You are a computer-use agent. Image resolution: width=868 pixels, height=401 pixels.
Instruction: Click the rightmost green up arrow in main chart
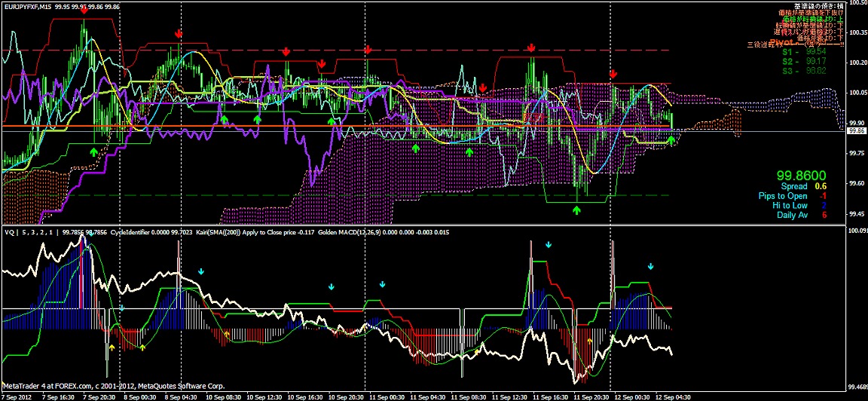coord(671,140)
